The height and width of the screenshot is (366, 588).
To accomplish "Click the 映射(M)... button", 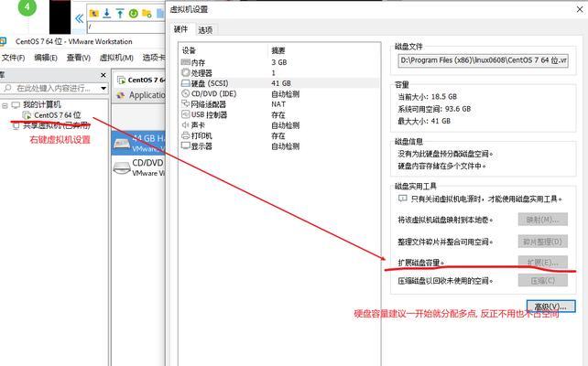I will point(542,220).
